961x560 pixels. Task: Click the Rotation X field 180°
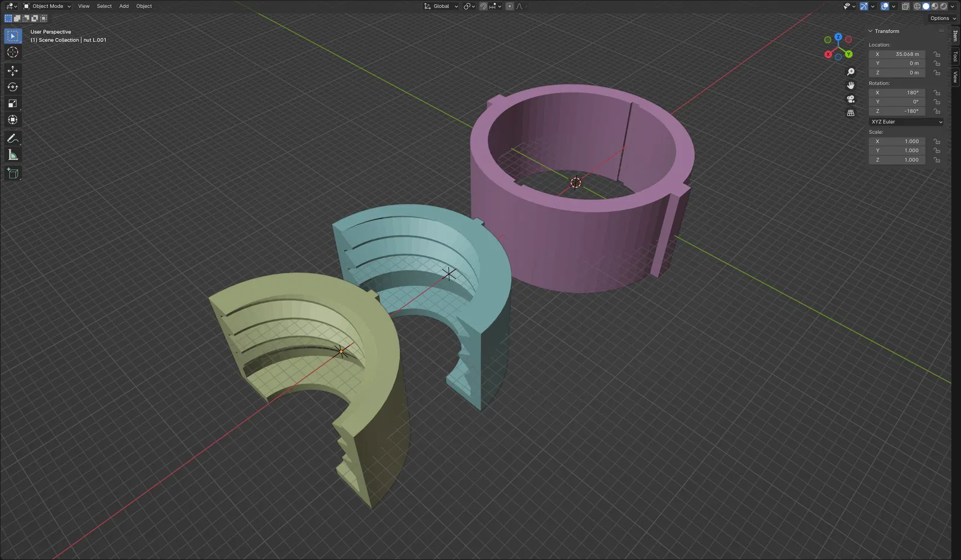point(897,93)
